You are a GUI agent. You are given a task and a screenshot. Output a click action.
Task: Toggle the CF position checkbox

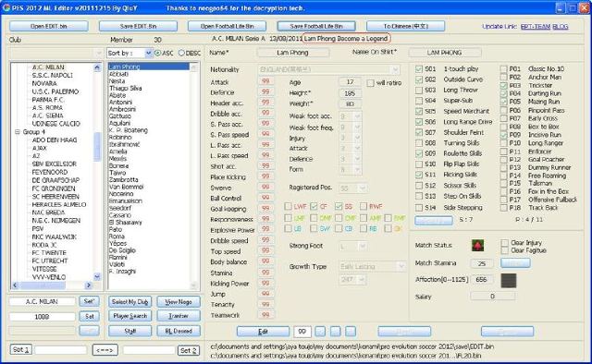314,206
